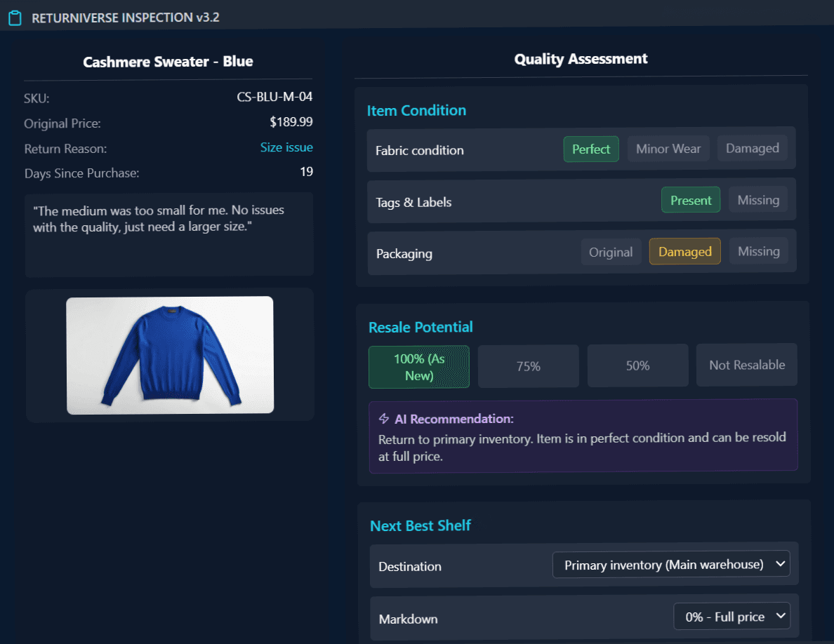Click the clipboard icon in the header
This screenshot has width=834, height=644.
click(x=15, y=17)
